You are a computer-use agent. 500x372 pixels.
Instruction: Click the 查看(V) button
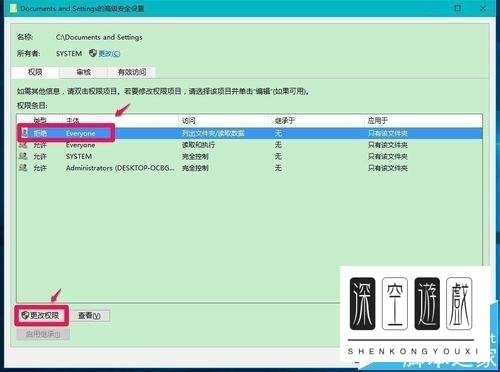click(89, 315)
